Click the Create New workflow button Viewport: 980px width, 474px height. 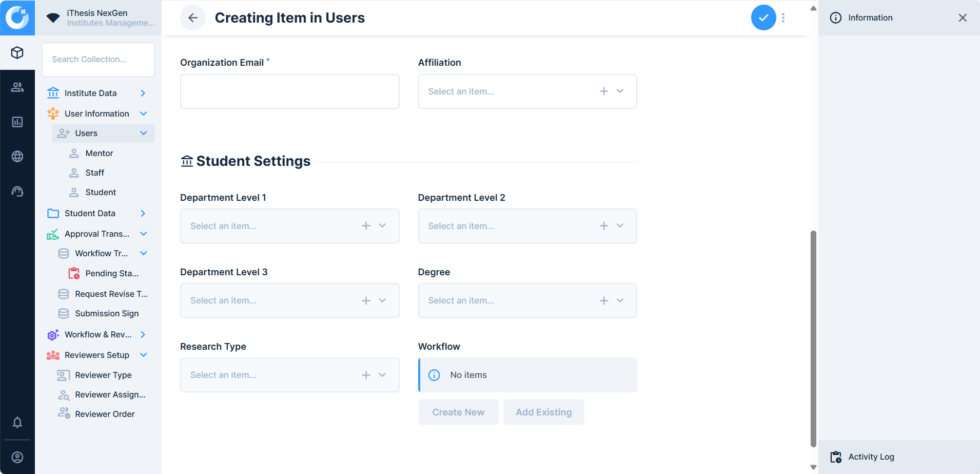458,412
